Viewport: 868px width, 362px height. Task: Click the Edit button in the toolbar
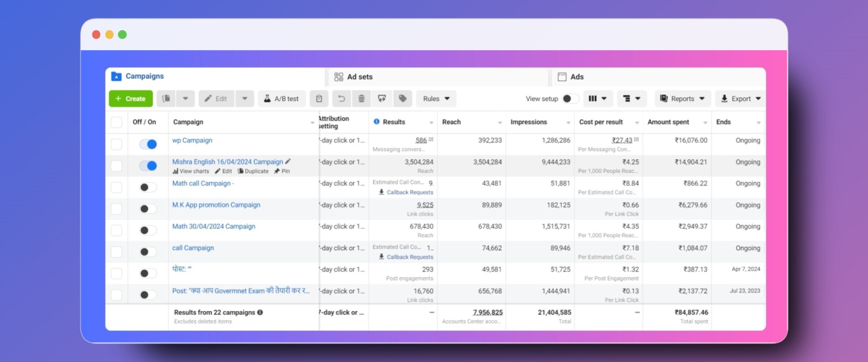pyautogui.click(x=216, y=99)
